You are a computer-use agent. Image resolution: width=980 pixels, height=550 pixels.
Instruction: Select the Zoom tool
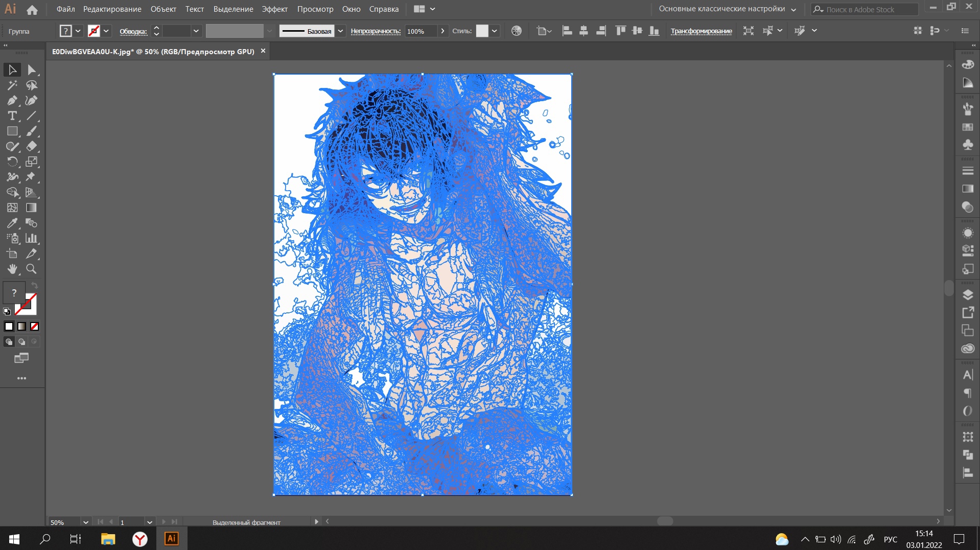coord(31,269)
